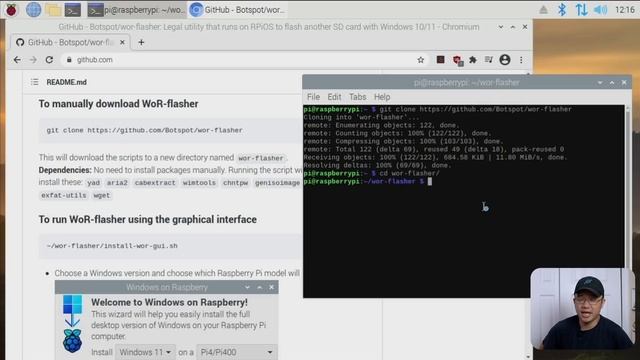The image size is (640, 360).
Task: Click the site padlock icon in address bar
Action: [x=69, y=60]
